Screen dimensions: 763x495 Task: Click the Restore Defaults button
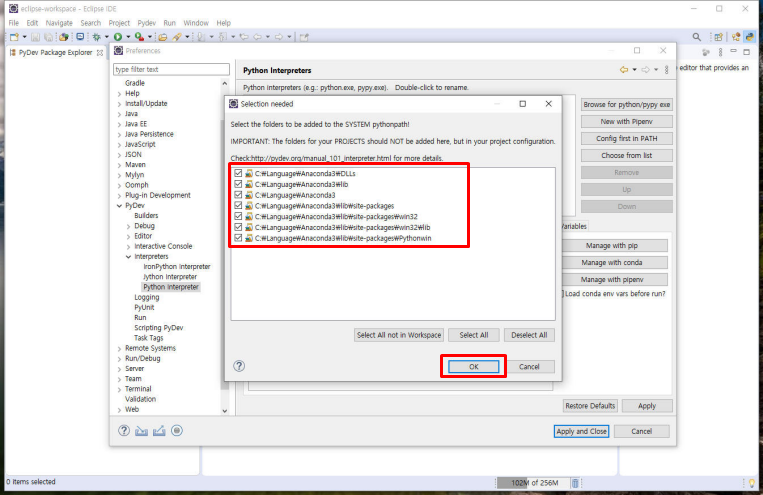tap(590, 406)
